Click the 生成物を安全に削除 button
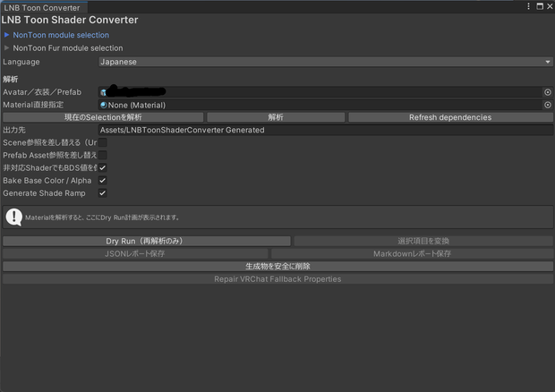This screenshot has width=555, height=392. [277, 267]
